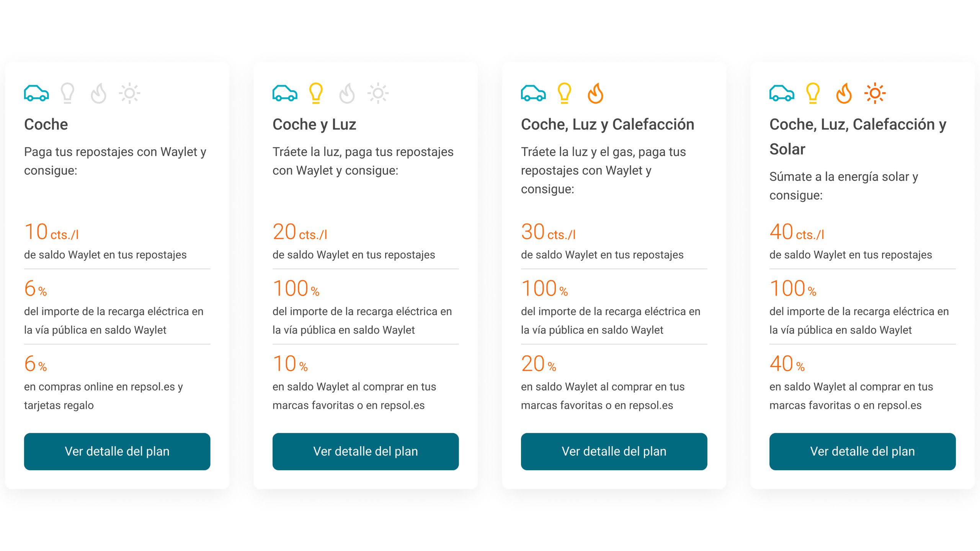980x551 pixels.
Task: Open Ver detalle del plan for Coche y Luz
Action: click(366, 452)
